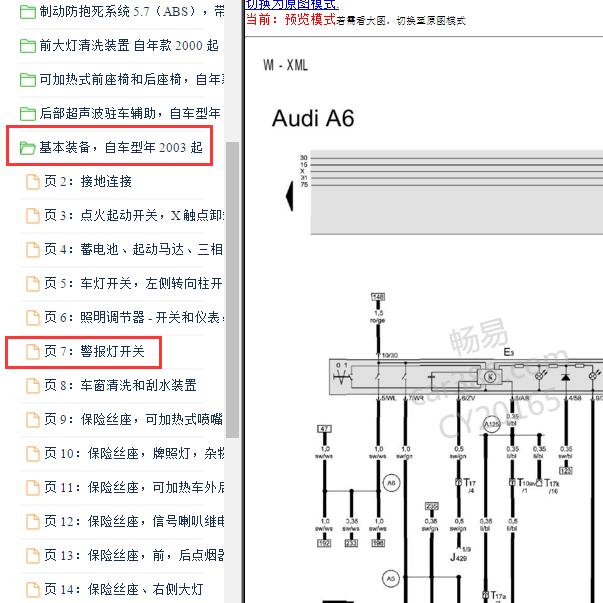Click open-folder icon beside 基本装备
603x603 pixels.
(x=28, y=148)
